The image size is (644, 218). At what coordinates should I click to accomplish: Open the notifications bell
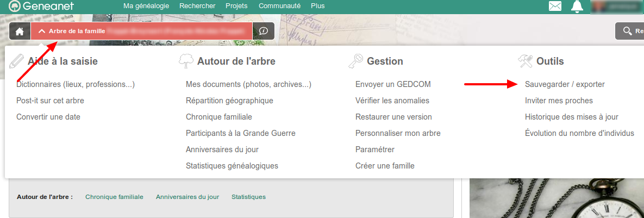point(577,7)
